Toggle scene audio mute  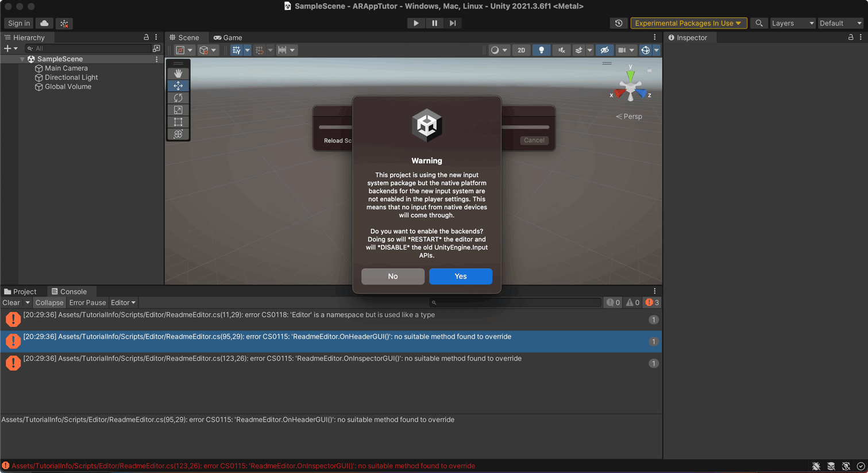(x=561, y=50)
